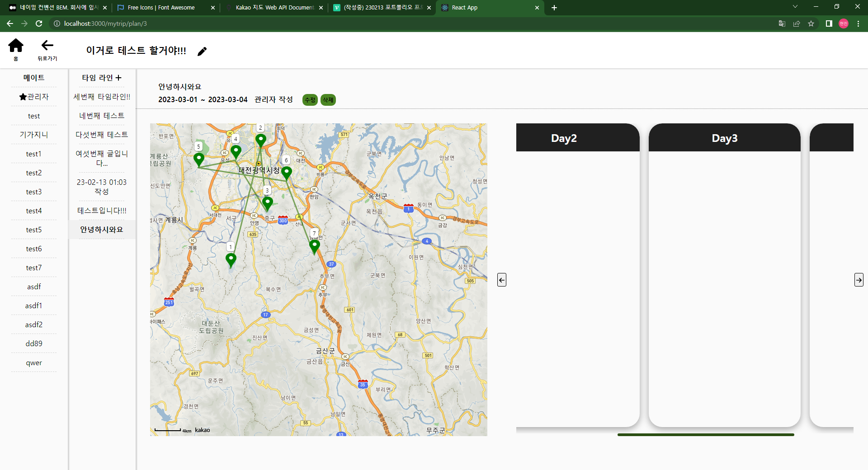
Task: Select mate dd89
Action: tap(34, 344)
